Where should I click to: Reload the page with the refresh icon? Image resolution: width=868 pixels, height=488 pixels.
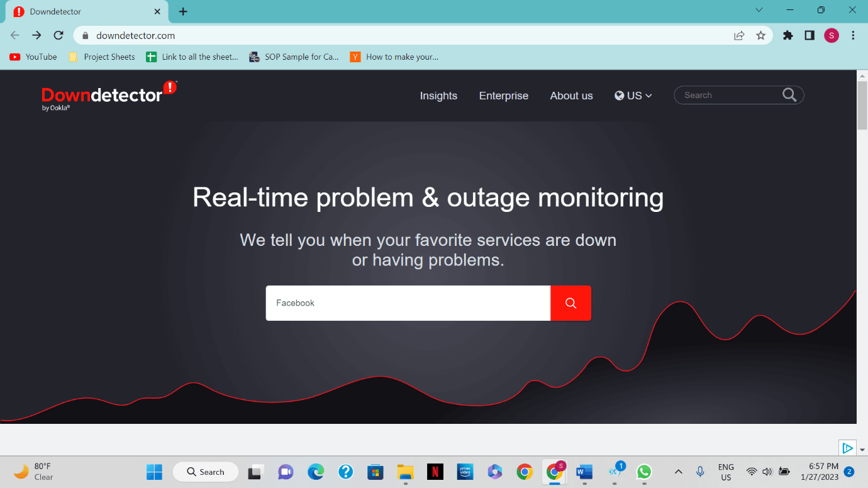58,36
